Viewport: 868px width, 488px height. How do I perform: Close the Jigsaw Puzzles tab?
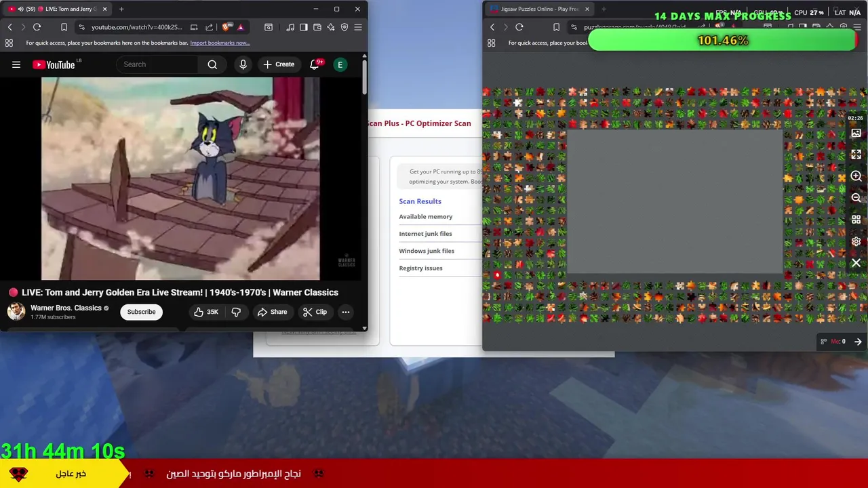587,9
